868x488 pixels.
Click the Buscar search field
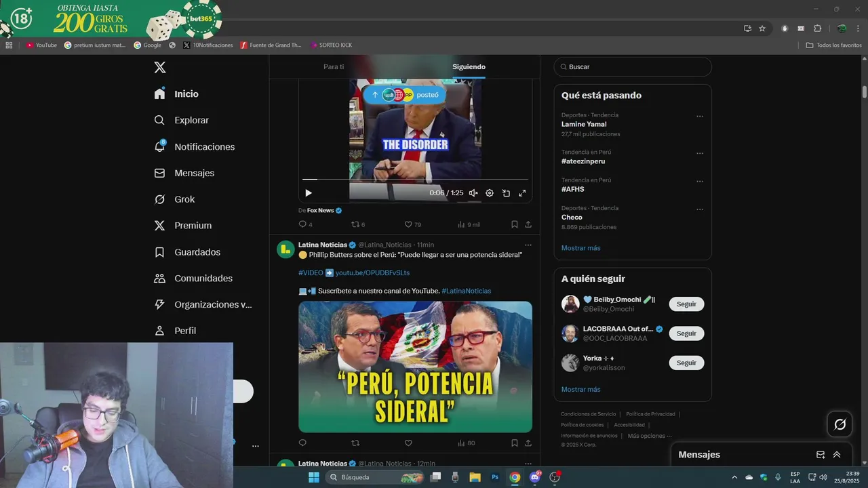[633, 67]
